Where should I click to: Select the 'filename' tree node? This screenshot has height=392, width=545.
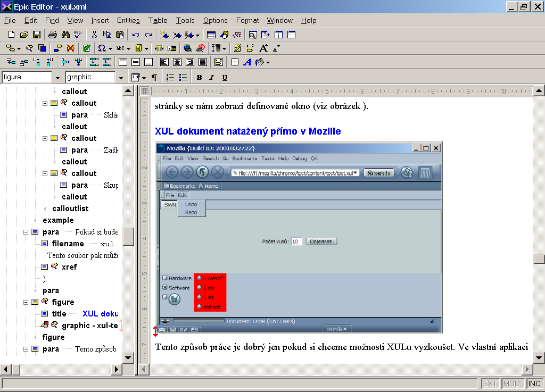pos(68,244)
